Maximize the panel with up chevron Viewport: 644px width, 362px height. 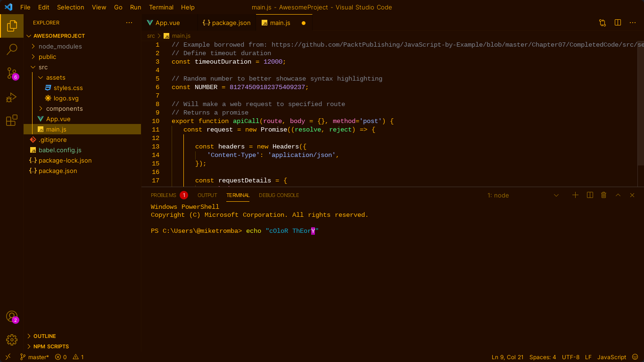click(618, 195)
